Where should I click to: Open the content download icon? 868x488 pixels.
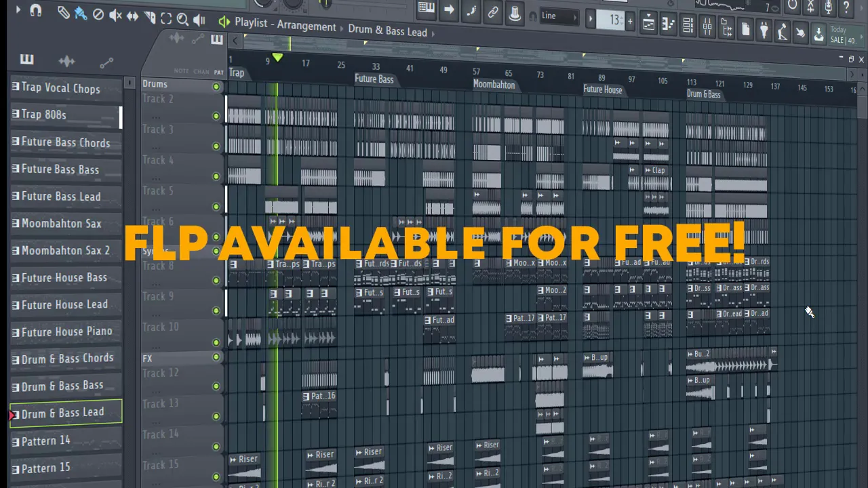point(819,33)
